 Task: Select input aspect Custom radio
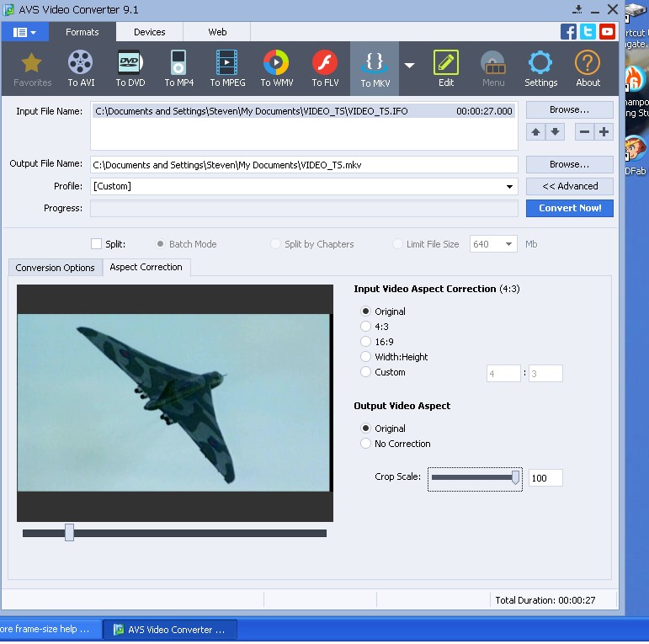point(365,371)
